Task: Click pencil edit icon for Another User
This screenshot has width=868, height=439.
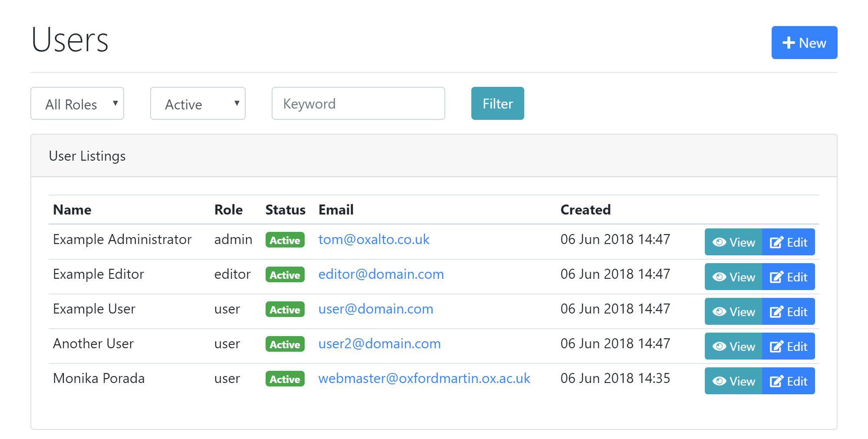Action: click(776, 347)
